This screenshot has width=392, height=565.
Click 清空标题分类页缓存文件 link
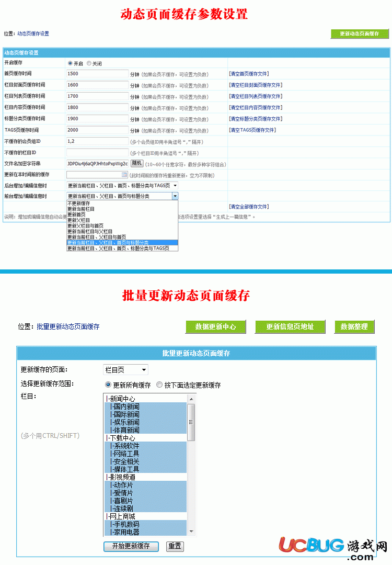(x=256, y=119)
